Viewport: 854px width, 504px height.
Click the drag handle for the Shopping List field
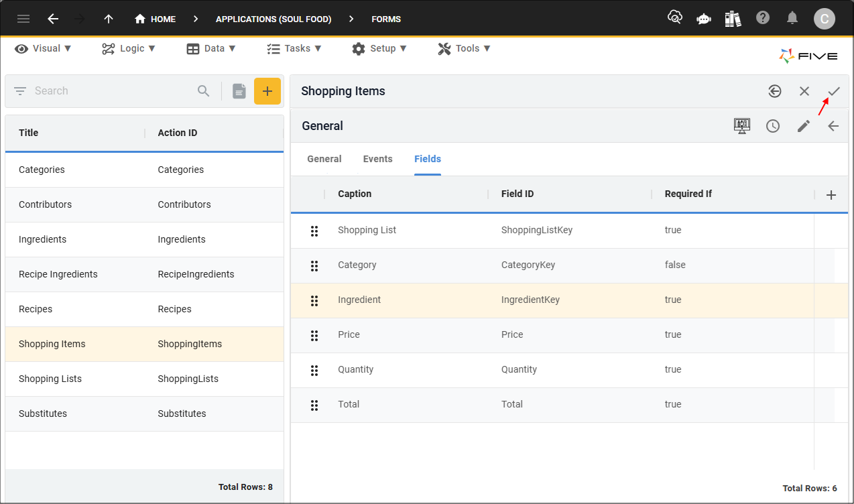point(314,231)
